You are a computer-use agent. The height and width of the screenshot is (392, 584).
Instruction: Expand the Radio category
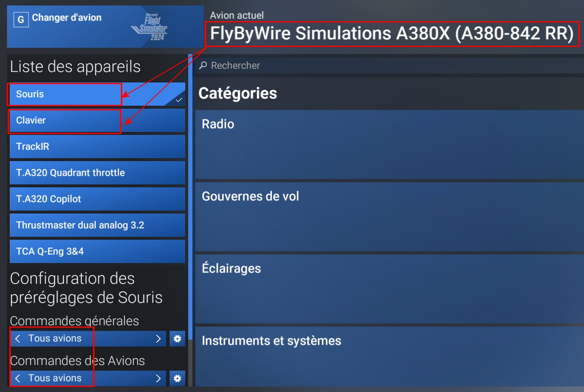tap(389, 145)
